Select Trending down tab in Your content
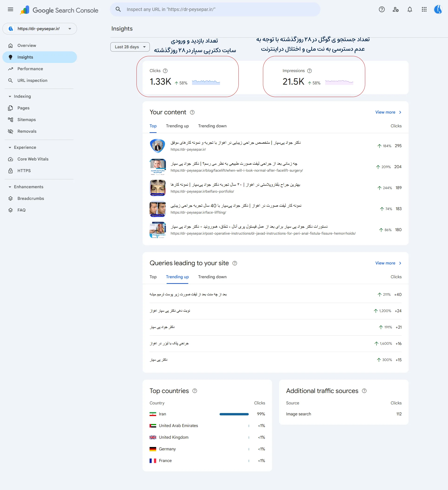The image size is (448, 490). click(x=212, y=126)
